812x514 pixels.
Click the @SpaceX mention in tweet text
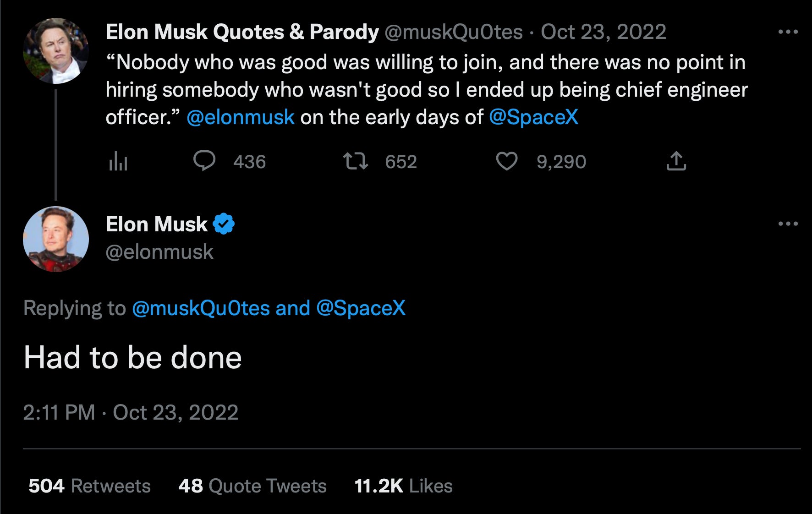[533, 117]
